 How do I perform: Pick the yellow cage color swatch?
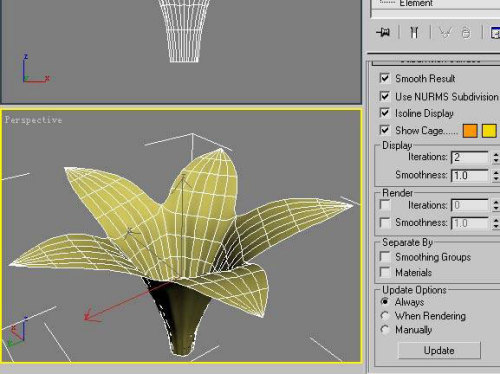[x=489, y=131]
